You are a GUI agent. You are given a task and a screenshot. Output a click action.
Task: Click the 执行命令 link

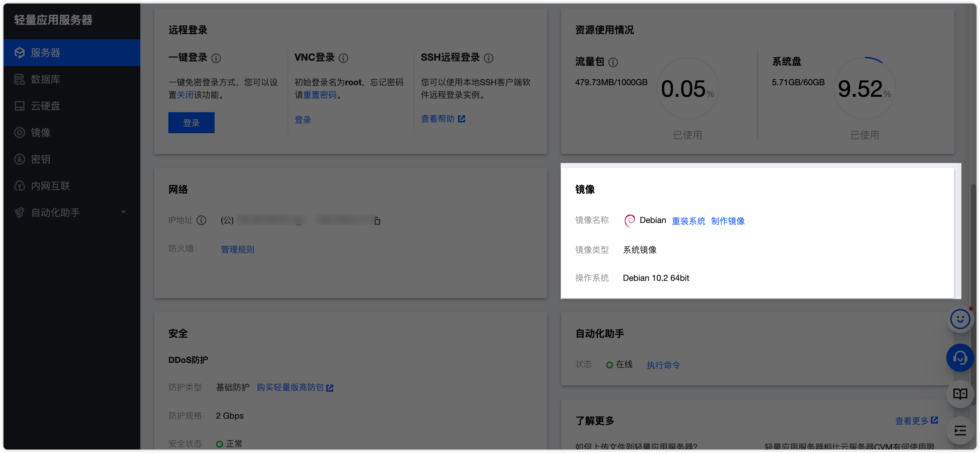click(x=663, y=365)
